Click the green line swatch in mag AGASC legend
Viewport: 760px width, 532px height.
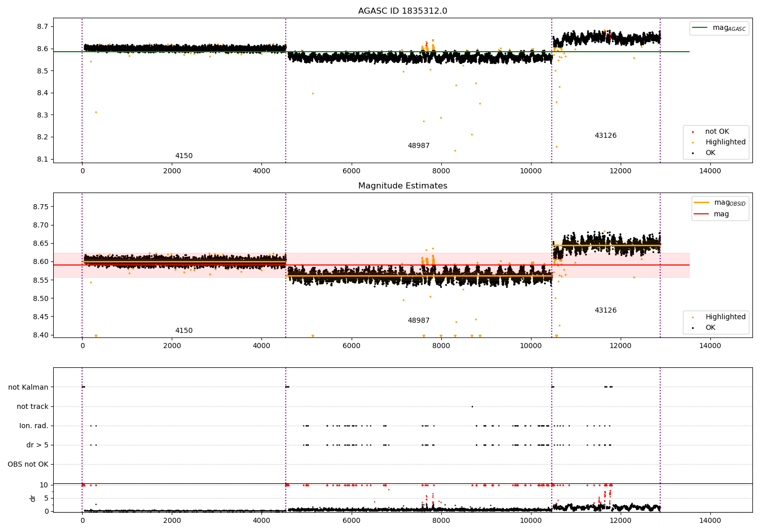click(x=700, y=28)
